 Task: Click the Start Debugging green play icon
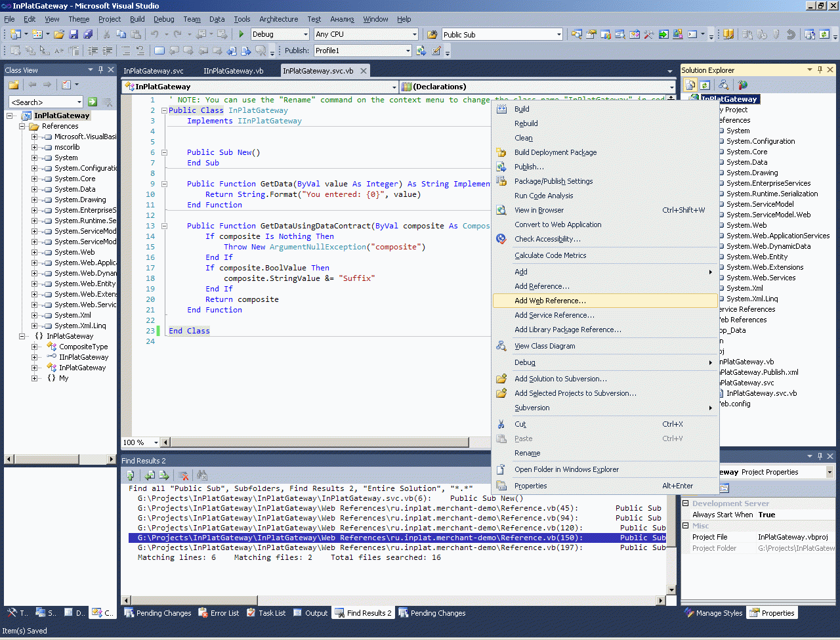241,34
